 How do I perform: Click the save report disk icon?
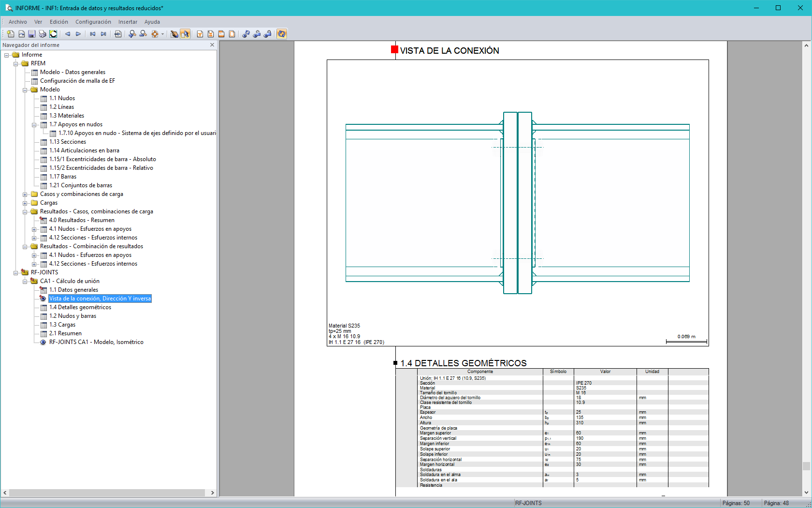[x=32, y=34]
